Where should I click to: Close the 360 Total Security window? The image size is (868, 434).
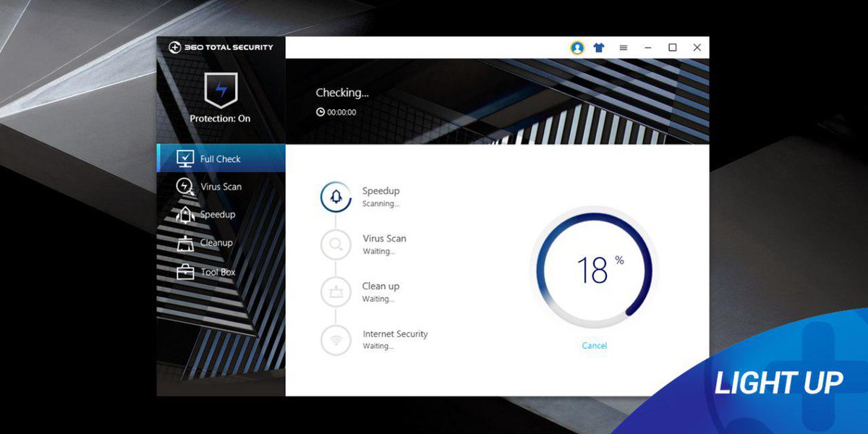click(697, 48)
